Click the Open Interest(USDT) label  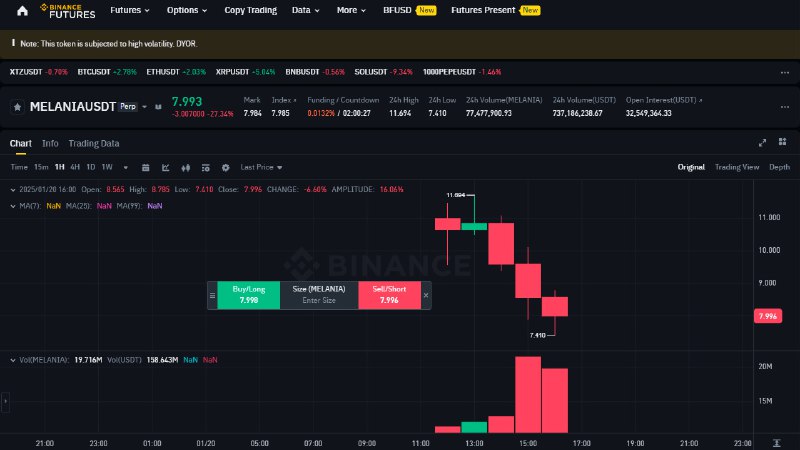pos(664,101)
